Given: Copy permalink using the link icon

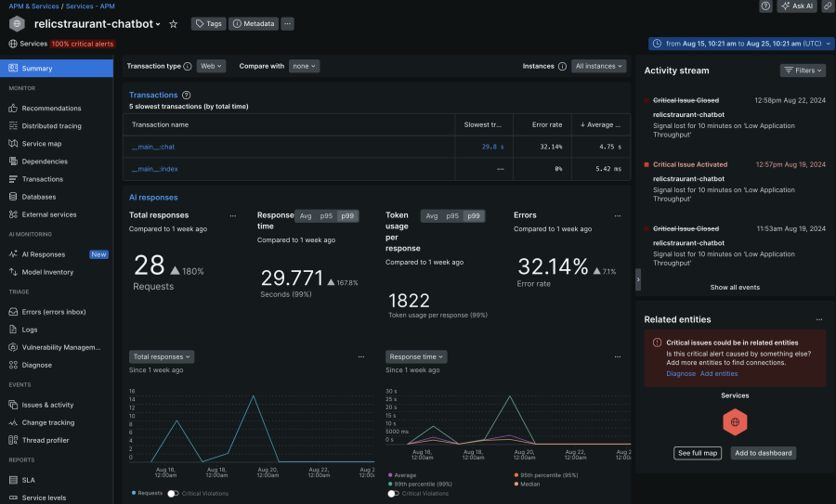Looking at the screenshot, I should pyautogui.click(x=828, y=6).
